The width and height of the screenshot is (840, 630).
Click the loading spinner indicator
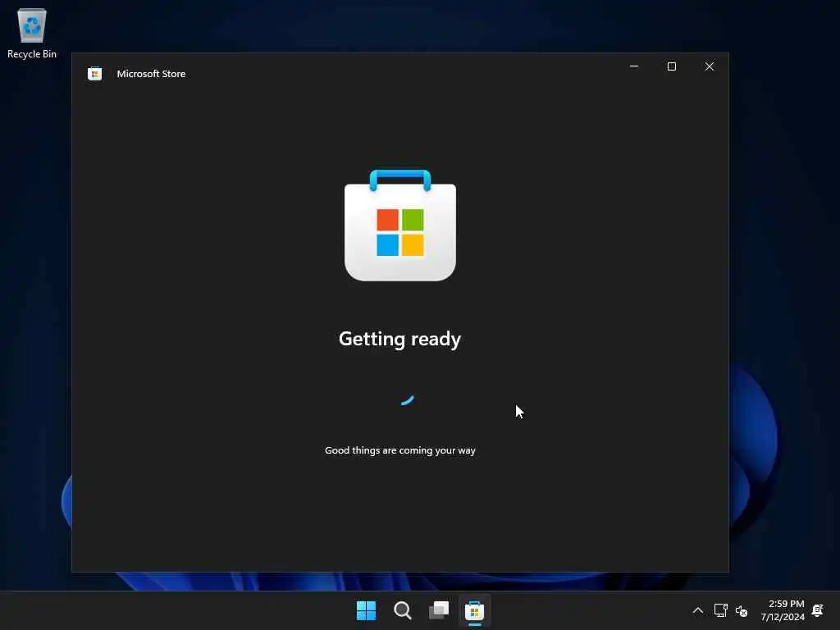point(407,399)
